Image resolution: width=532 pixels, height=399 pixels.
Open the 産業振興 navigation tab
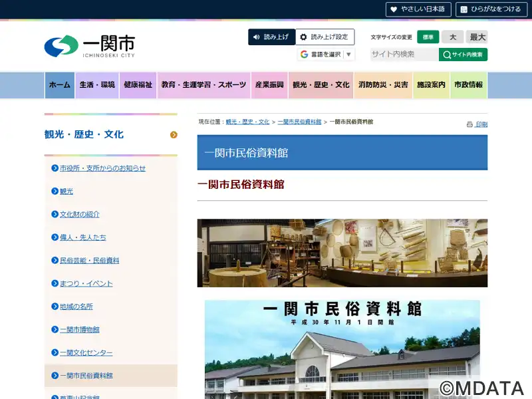(269, 85)
